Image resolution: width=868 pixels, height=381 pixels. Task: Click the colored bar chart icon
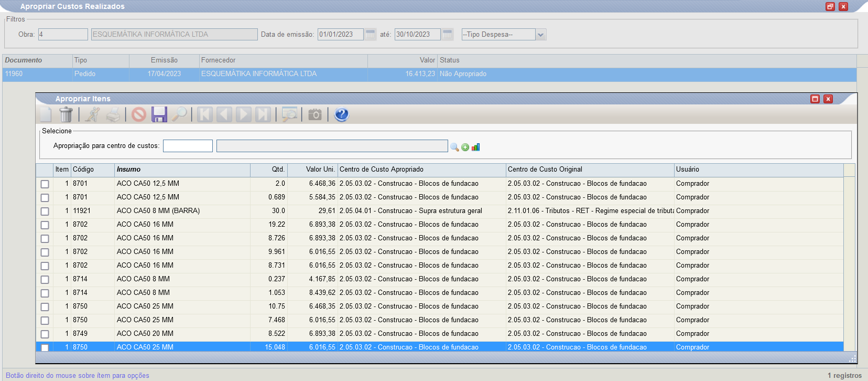click(x=475, y=147)
